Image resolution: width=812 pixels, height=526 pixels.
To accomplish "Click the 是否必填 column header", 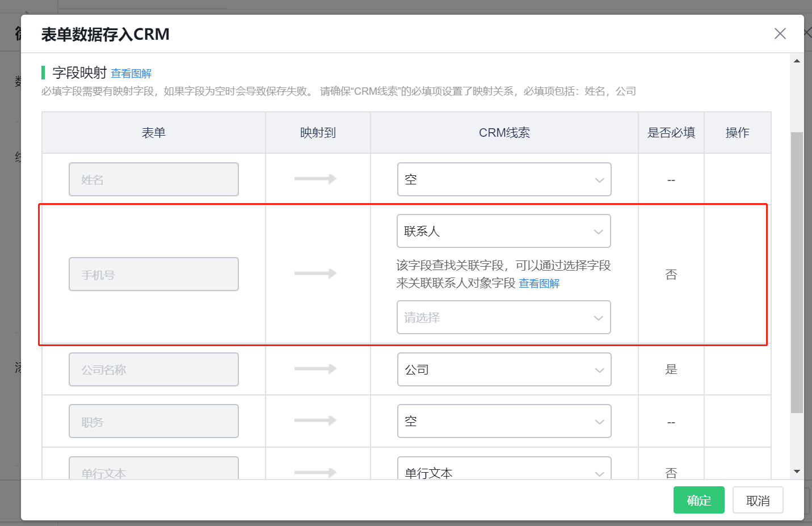I will 671,132.
